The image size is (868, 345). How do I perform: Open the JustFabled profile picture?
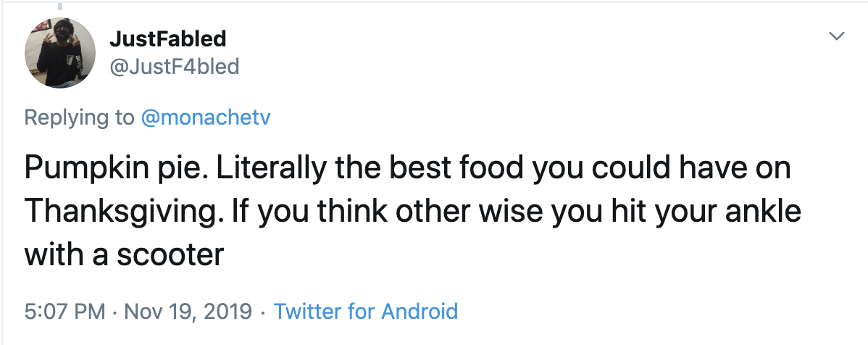pos(60,53)
